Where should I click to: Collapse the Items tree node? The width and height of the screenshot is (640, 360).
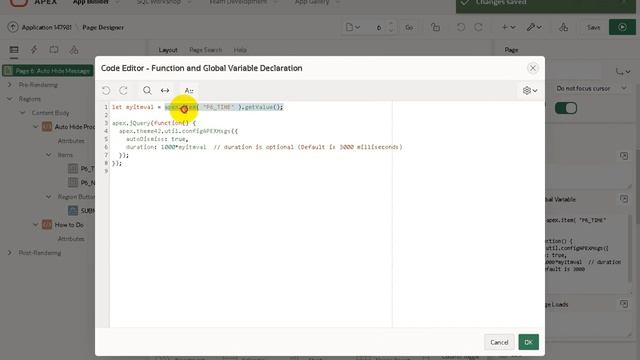click(x=49, y=155)
